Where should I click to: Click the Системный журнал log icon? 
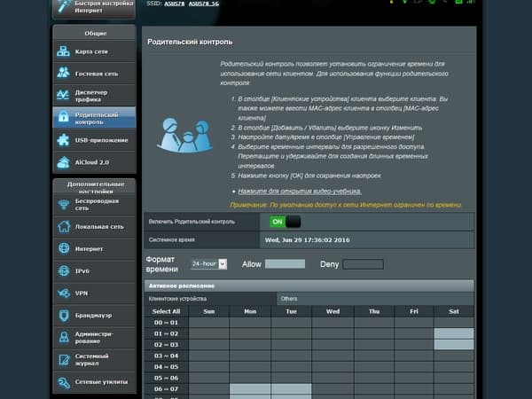pos(64,360)
